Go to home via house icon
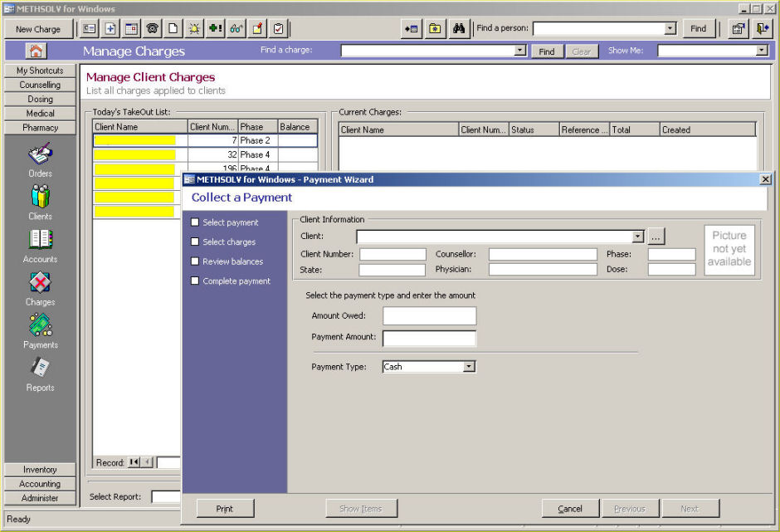Screen dimensions: 780x532 36,51
